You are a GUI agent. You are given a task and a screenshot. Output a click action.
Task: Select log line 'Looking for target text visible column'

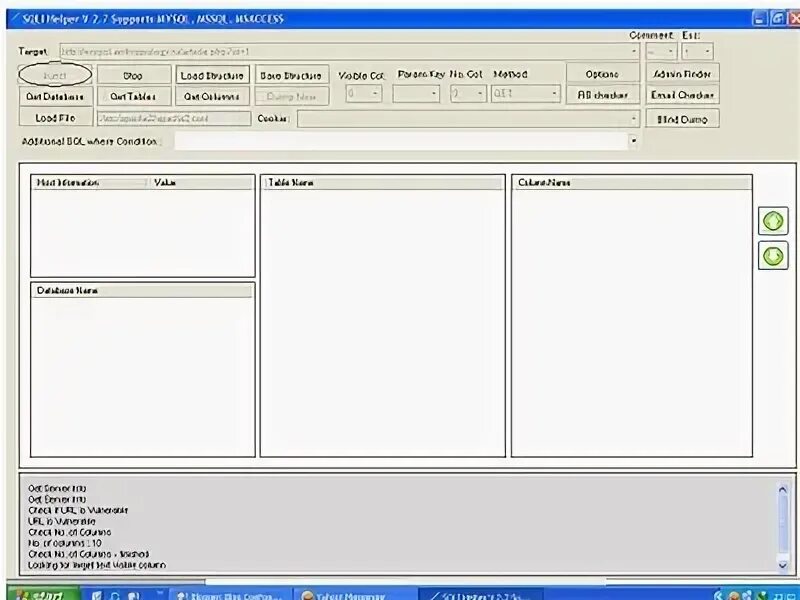point(97,565)
